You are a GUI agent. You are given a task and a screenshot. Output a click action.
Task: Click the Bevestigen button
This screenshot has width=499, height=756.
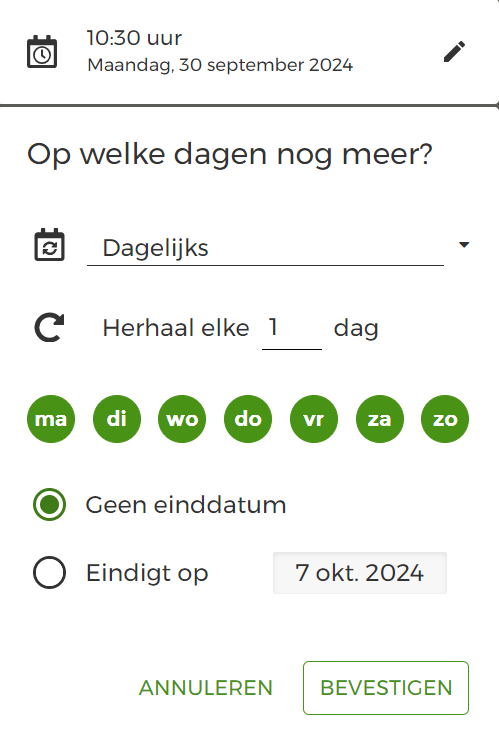tap(386, 688)
